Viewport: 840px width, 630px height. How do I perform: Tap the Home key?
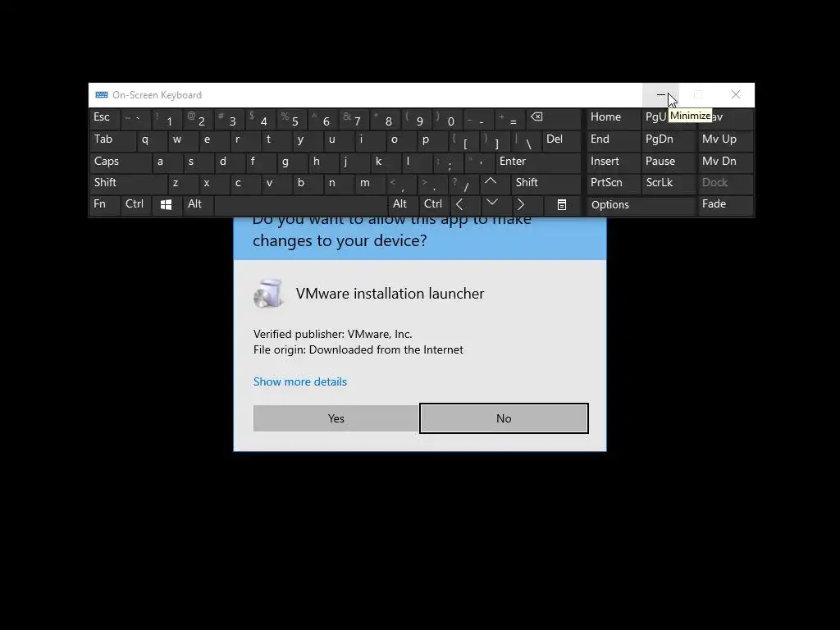coord(614,119)
